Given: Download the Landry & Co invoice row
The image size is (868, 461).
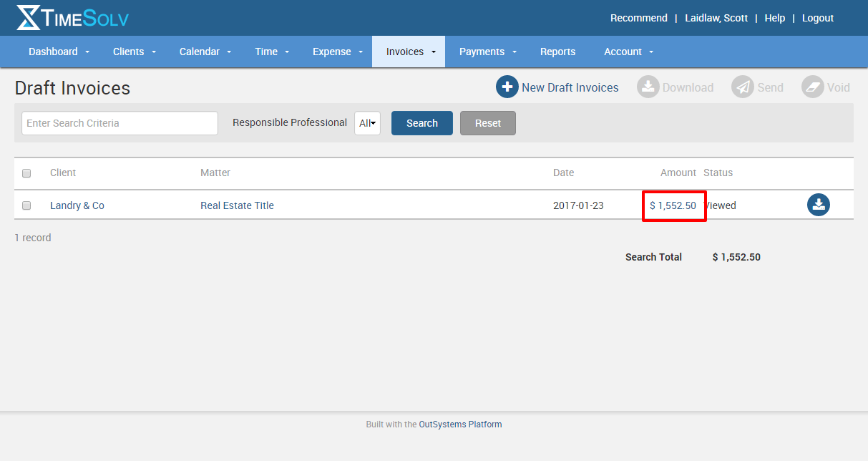Looking at the screenshot, I should 818,205.
